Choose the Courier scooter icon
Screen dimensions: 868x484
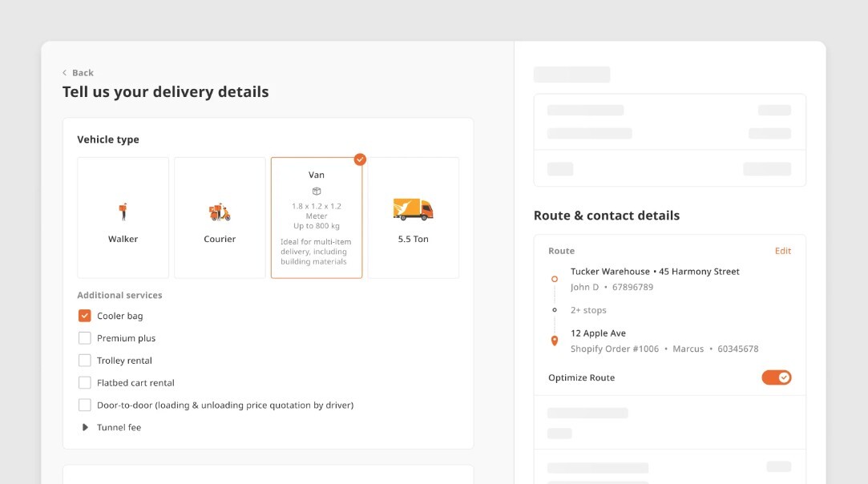tap(220, 212)
